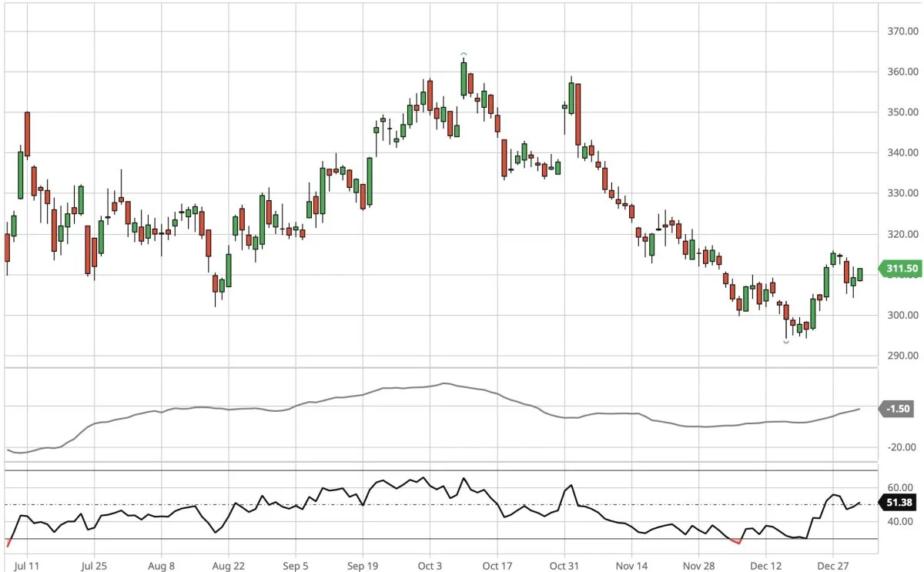Click the low marker below the December bottom candle
Image resolution: width=924 pixels, height=572 pixels.
(x=786, y=341)
